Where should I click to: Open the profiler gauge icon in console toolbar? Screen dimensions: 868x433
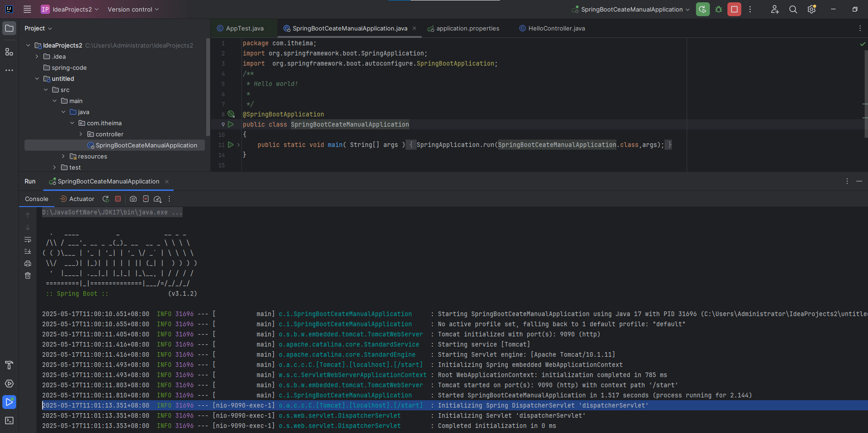coord(157,199)
